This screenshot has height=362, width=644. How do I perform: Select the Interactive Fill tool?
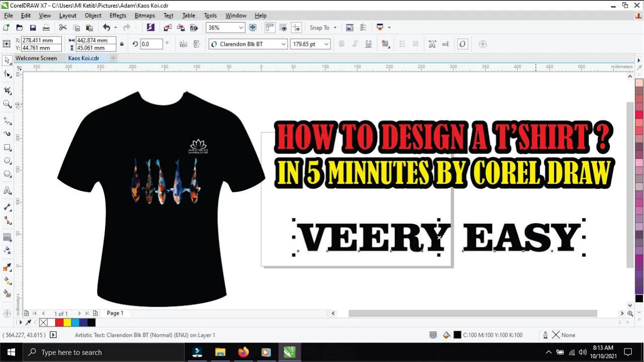[8, 280]
